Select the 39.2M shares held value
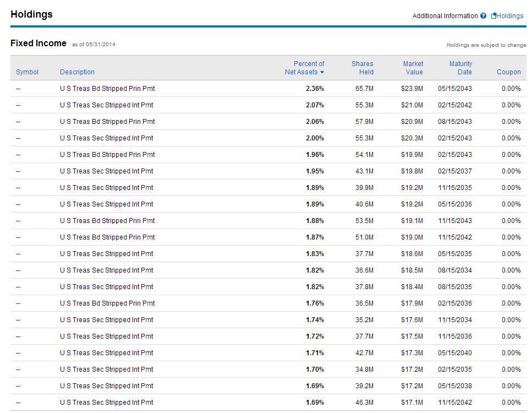 coord(364,386)
